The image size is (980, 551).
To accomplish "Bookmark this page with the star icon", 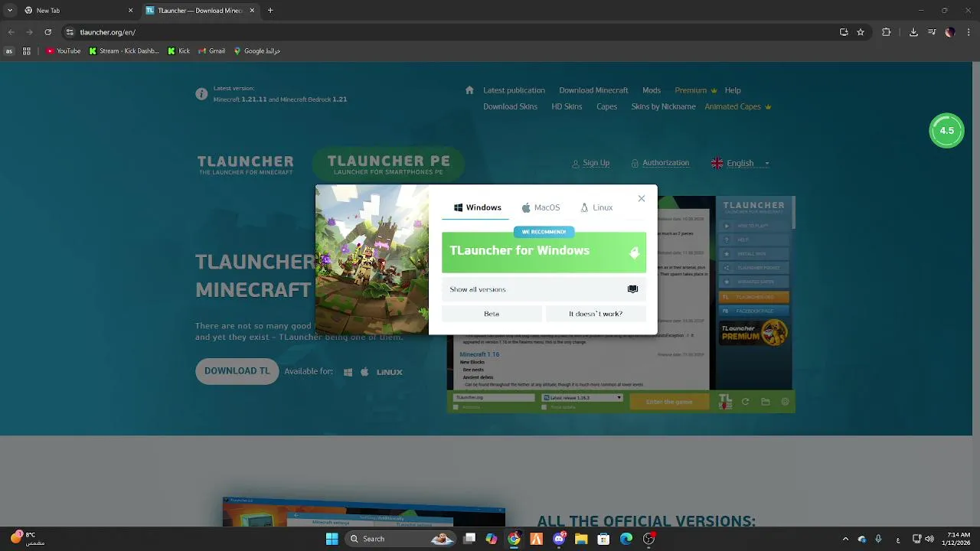I will pos(861,32).
